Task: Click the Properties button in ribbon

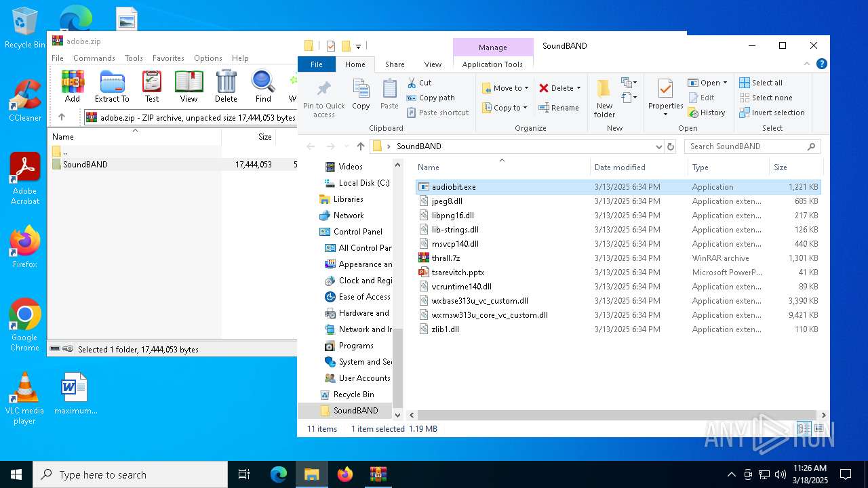Action: coord(665,98)
